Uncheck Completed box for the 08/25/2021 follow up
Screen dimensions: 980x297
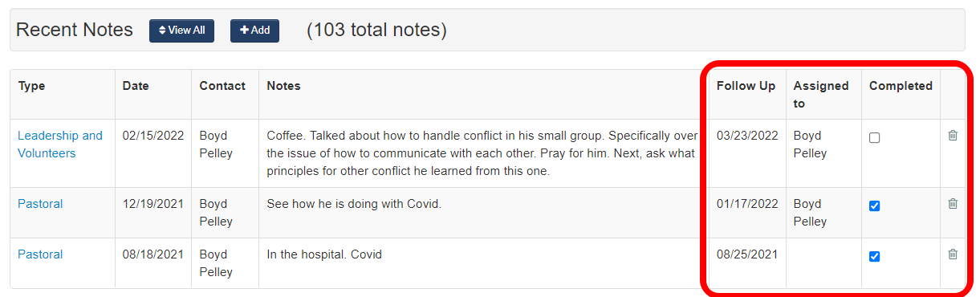click(875, 257)
